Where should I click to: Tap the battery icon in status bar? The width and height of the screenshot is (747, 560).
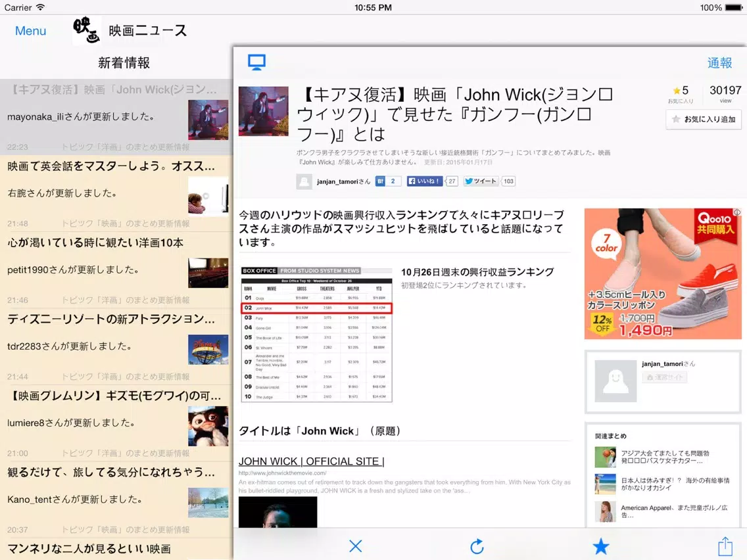733,8
